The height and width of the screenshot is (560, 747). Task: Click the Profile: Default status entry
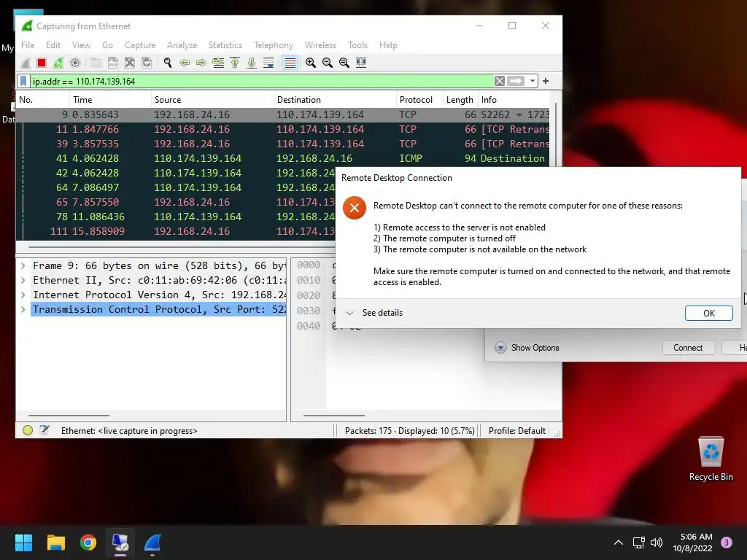tap(517, 430)
